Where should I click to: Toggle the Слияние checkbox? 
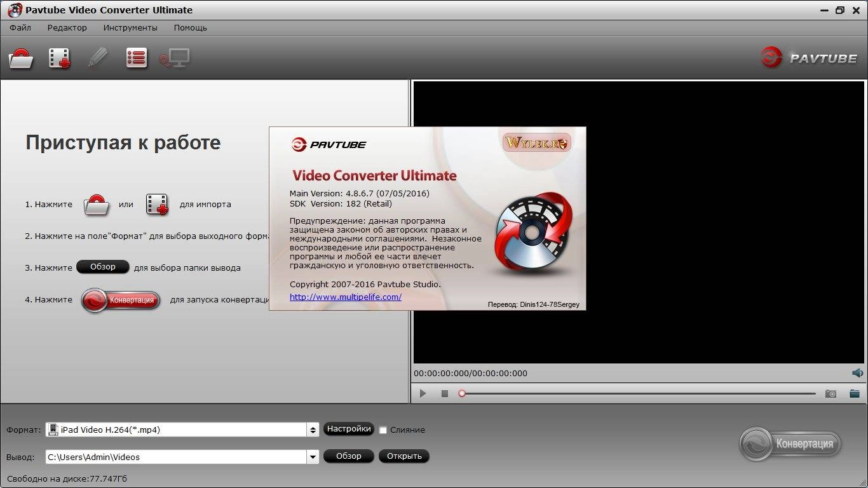pos(383,430)
